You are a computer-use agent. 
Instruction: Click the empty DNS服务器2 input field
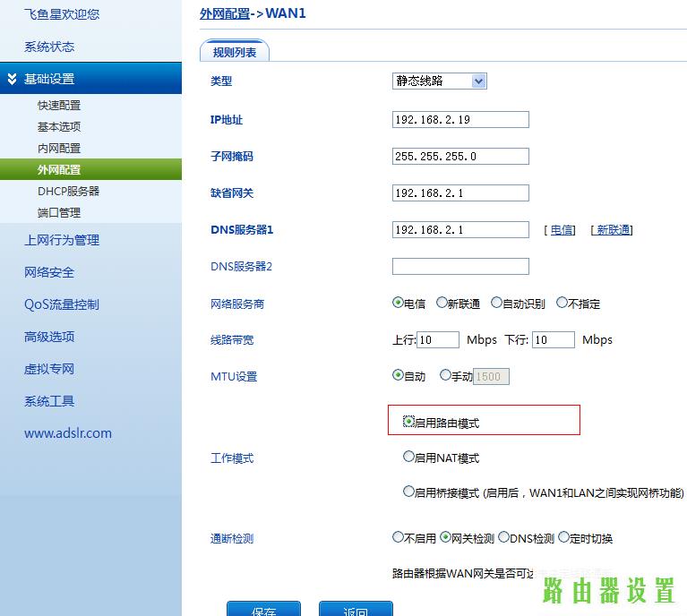point(460,266)
